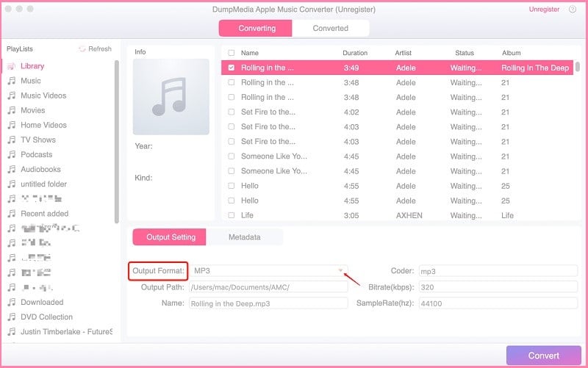
Task: Click the playlists sidebar scrollbar
Action: (117, 142)
